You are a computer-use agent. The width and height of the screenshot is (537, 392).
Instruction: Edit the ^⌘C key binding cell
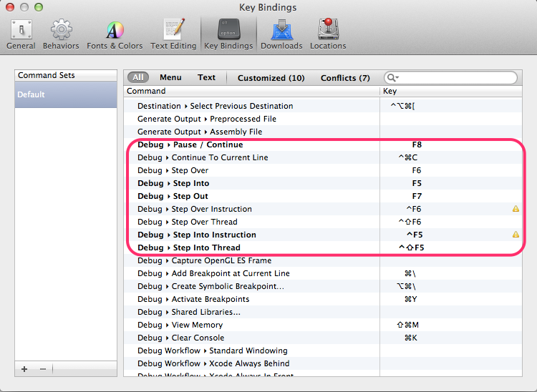[x=407, y=157]
